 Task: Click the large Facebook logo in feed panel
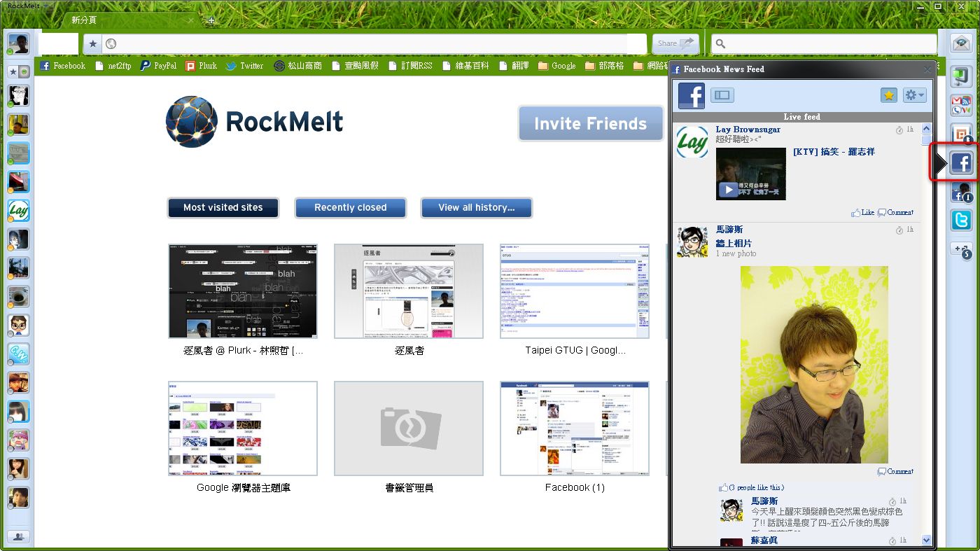[x=691, y=95]
